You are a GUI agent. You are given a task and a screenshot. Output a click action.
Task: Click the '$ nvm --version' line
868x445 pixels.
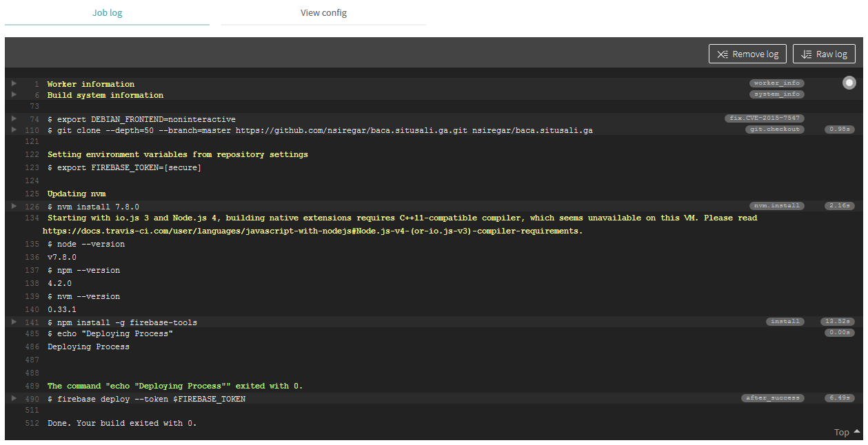[83, 296]
